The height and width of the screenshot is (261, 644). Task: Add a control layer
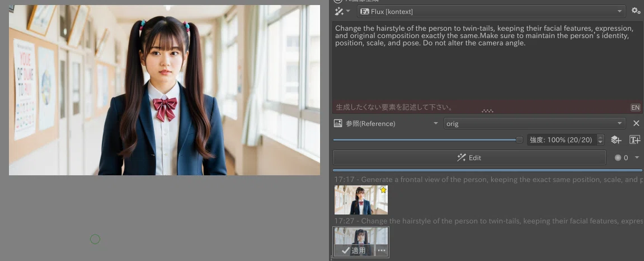tap(615, 140)
